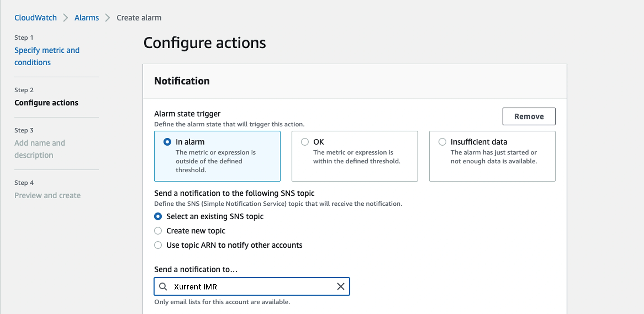
Task: Focus the Send a notification to search field
Action: coord(253,287)
